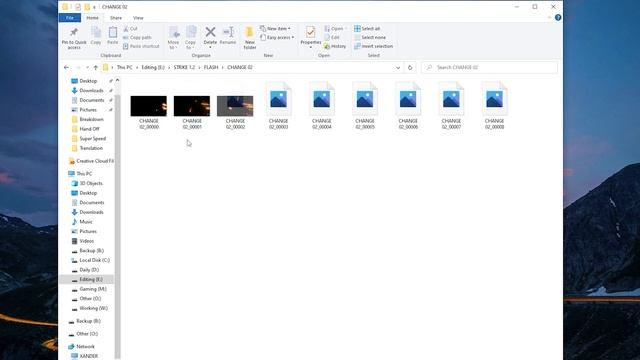
Task: Select CHANGE 02_00000 thumbnail
Action: pyautogui.click(x=149, y=106)
